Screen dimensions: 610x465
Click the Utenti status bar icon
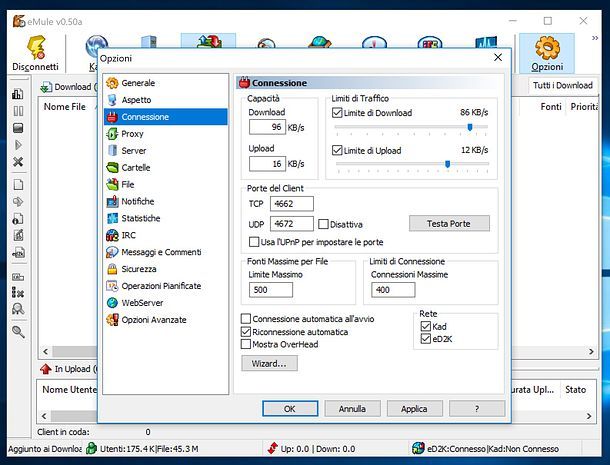91,449
